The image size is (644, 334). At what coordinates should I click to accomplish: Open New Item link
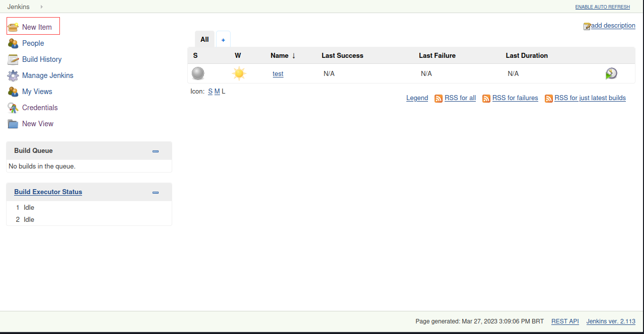[x=37, y=27]
